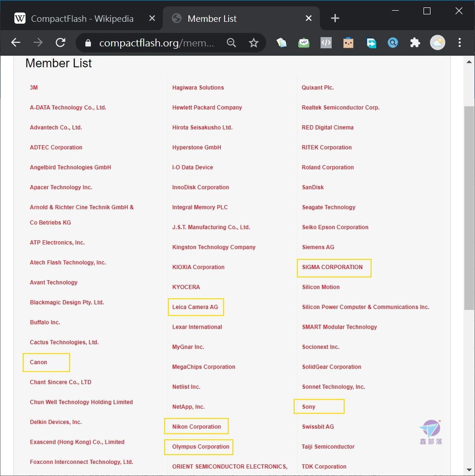
Task: Click the vertical scrollbar thumb
Action: point(469,208)
